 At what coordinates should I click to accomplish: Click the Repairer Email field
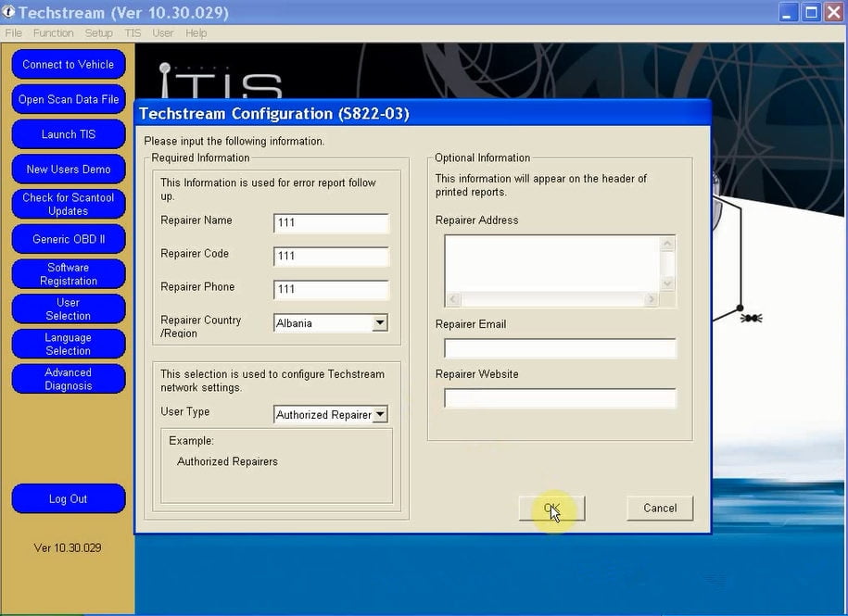pos(560,348)
